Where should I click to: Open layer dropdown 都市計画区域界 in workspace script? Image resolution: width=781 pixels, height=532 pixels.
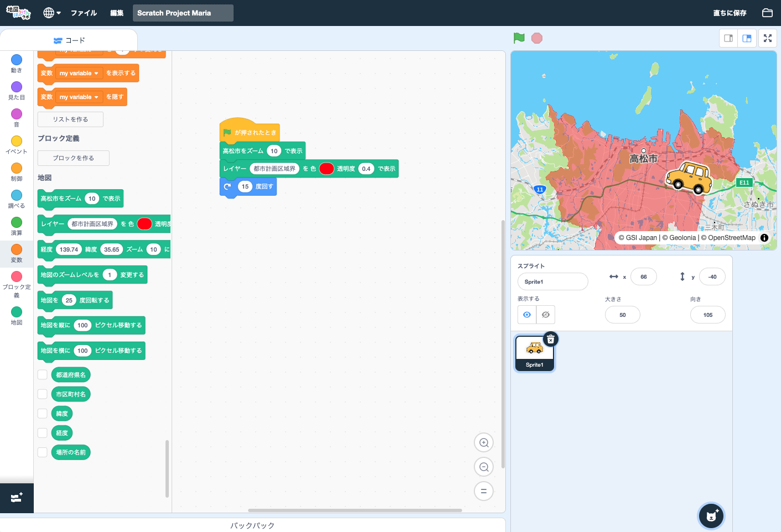click(274, 169)
